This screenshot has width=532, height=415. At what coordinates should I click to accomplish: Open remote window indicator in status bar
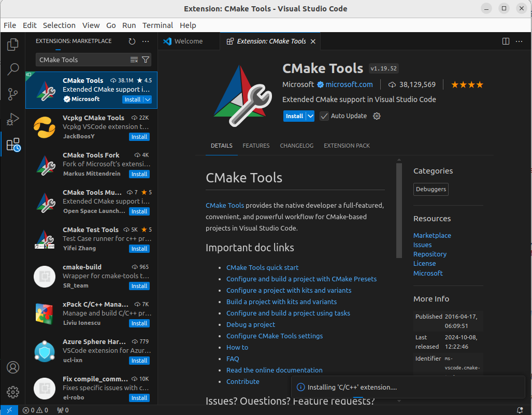9,410
